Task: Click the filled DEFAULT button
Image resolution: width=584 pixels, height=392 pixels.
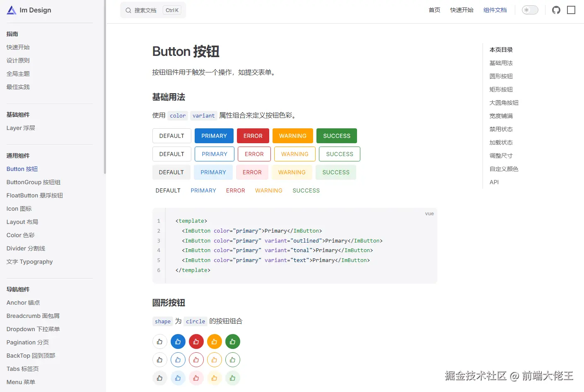Action: [172, 136]
